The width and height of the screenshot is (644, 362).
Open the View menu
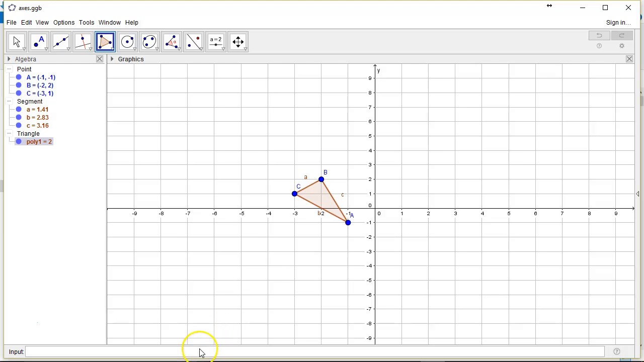[x=42, y=23]
